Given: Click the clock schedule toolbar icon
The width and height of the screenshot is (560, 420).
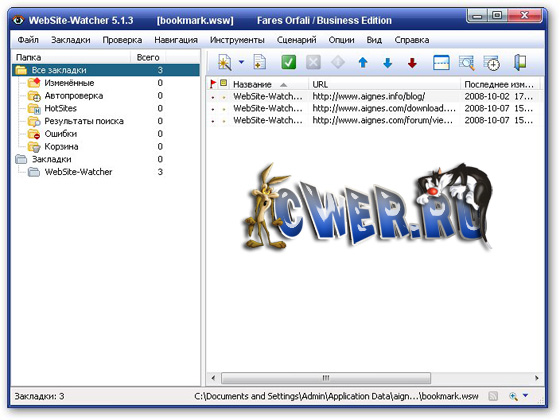Looking at the screenshot, I should pos(491,63).
